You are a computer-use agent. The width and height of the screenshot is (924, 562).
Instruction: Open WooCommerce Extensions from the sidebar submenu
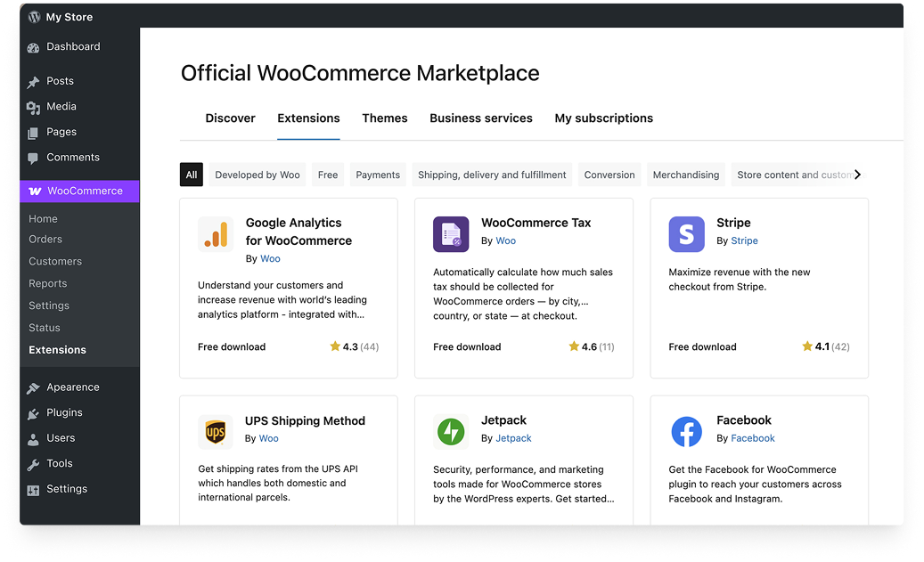click(x=57, y=350)
